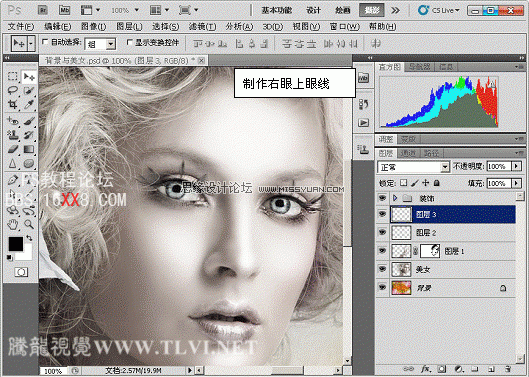Create a new layer
This screenshot has width=529, height=377.
click(491, 369)
